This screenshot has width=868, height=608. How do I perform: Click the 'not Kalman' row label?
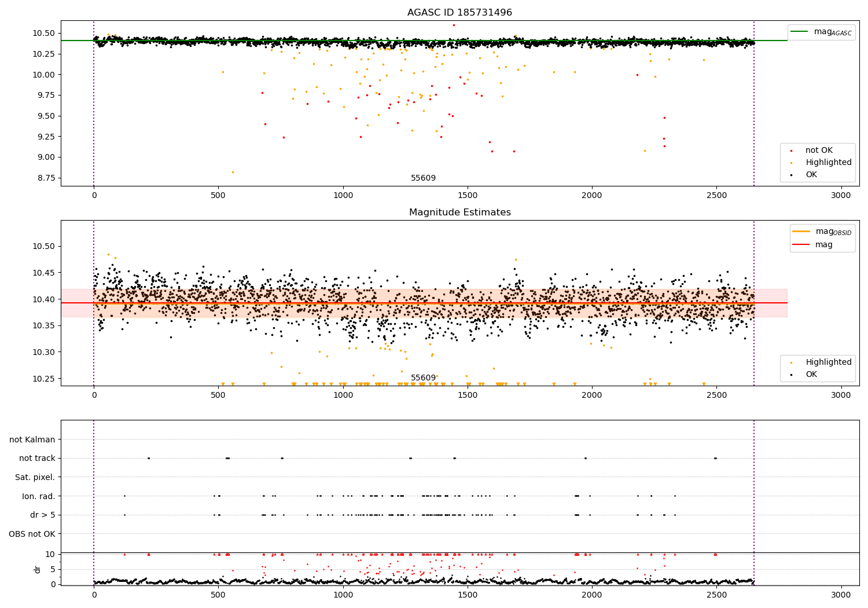pos(32,439)
